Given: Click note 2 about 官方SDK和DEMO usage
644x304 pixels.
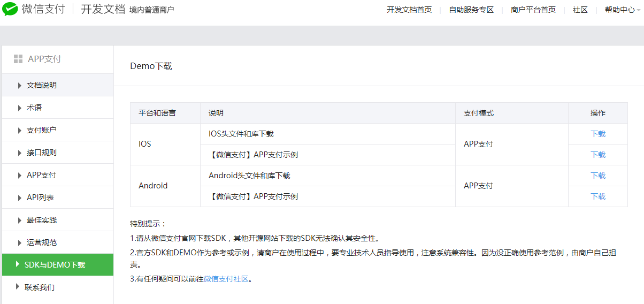Looking at the screenshot, I should pos(373,259).
